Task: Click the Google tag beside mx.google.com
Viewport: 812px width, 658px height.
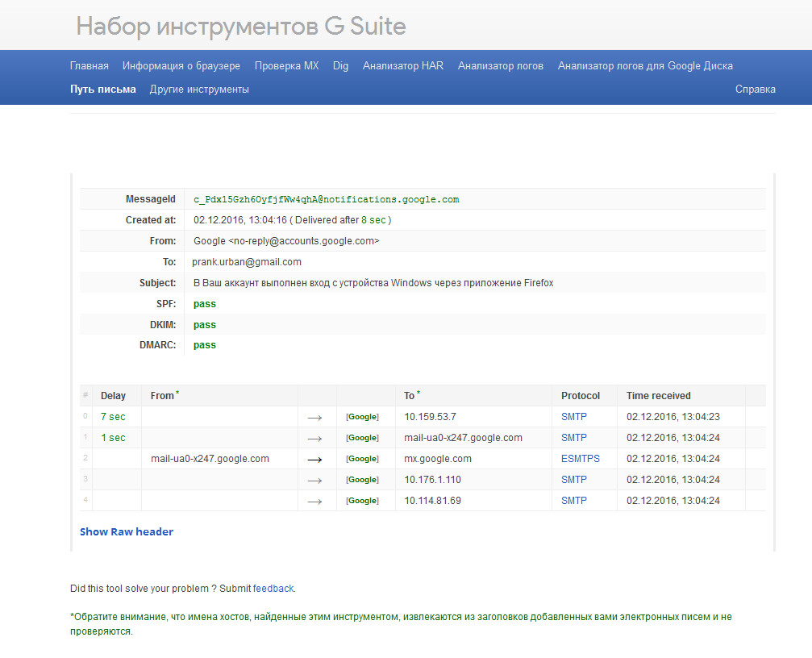Action: tap(362, 459)
